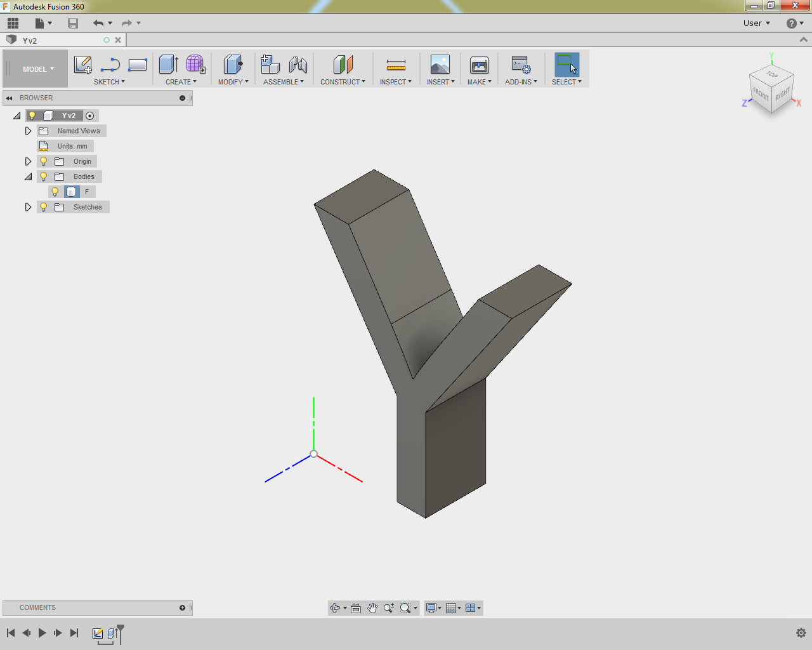Open the 3D Print Make icon

[479, 65]
